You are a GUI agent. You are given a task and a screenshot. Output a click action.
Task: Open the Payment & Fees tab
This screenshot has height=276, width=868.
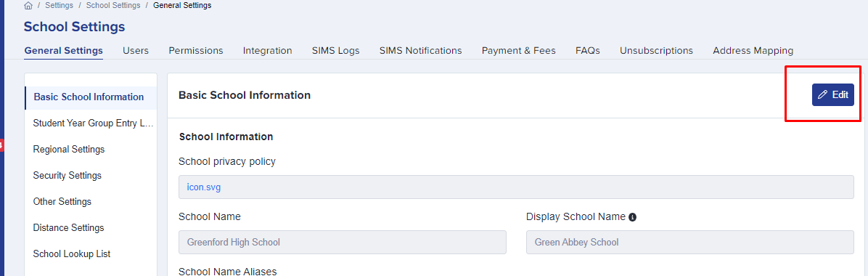[x=519, y=50]
